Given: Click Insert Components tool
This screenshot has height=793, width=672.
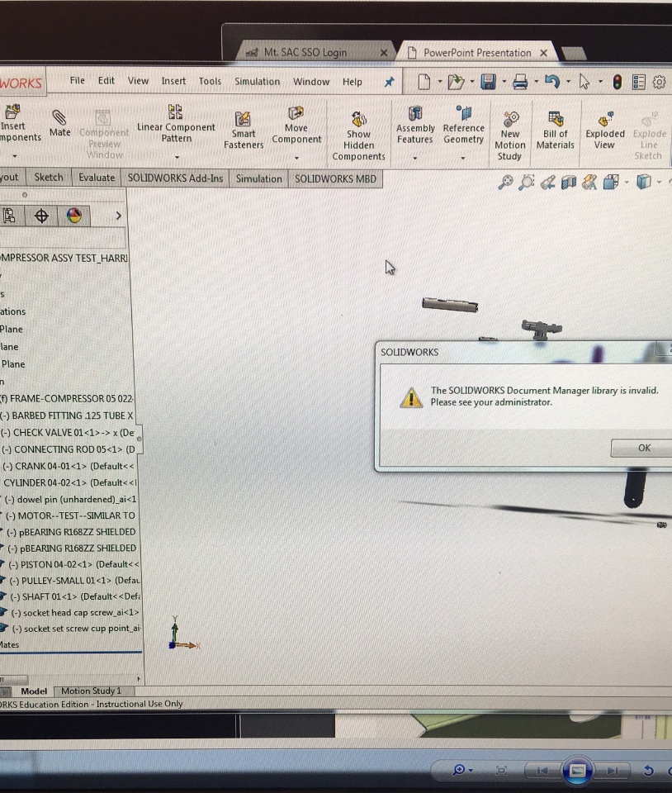Looking at the screenshot, I should (x=15, y=124).
